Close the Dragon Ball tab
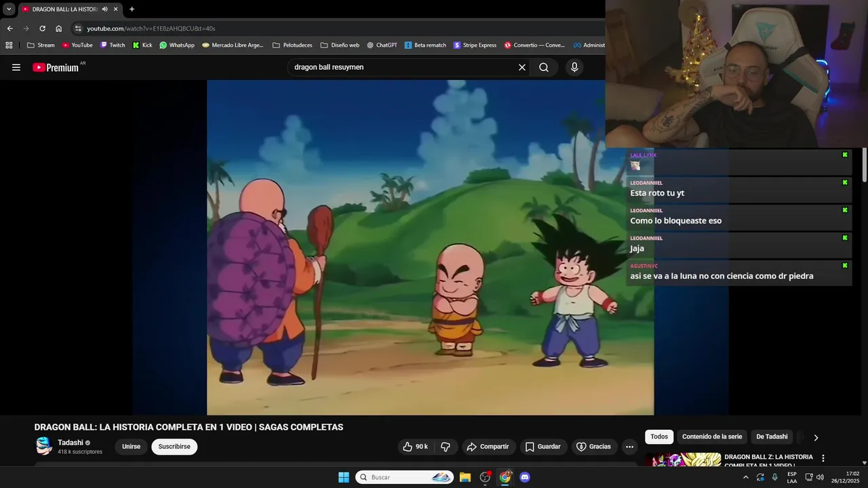This screenshot has height=488, width=868. [115, 9]
